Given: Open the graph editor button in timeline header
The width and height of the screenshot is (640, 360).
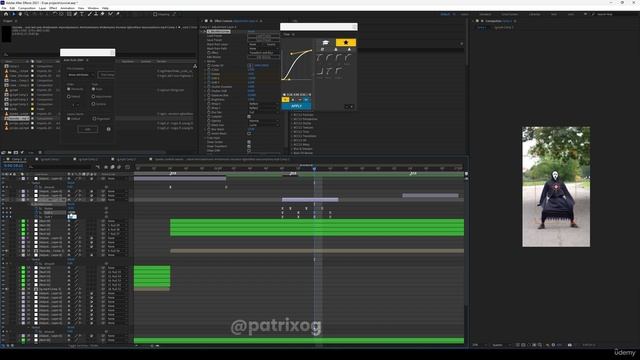Looking at the screenshot, I should (x=127, y=167).
